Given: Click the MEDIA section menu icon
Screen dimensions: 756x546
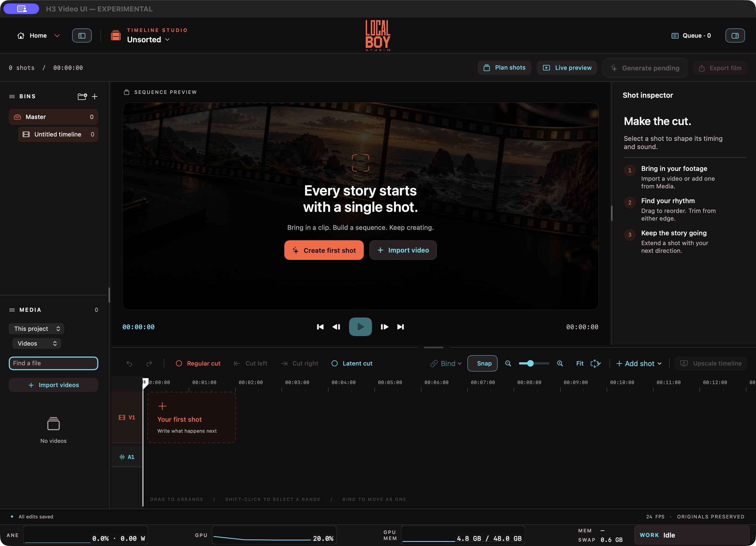Looking at the screenshot, I should (12, 310).
